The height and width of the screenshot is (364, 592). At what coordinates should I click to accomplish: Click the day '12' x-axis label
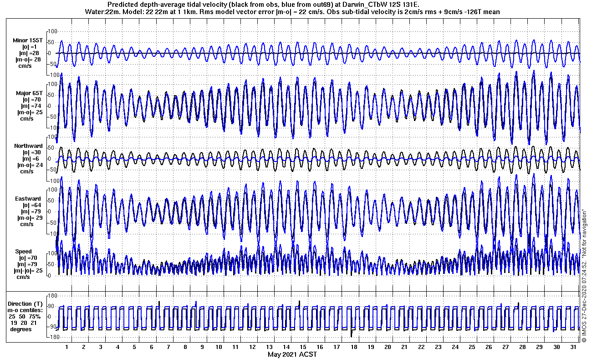pos(253,347)
